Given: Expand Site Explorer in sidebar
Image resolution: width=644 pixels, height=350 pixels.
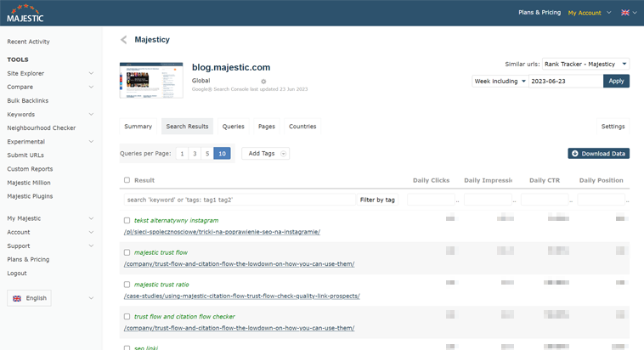Looking at the screenshot, I should click(x=91, y=74).
